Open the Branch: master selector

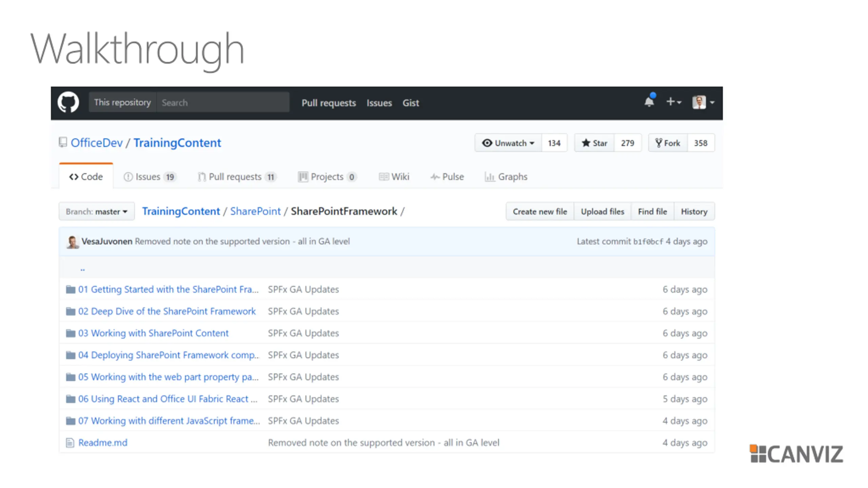coord(97,212)
